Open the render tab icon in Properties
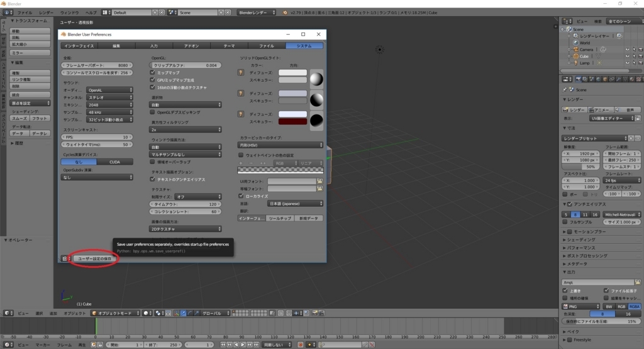The height and width of the screenshot is (349, 644). 579,79
